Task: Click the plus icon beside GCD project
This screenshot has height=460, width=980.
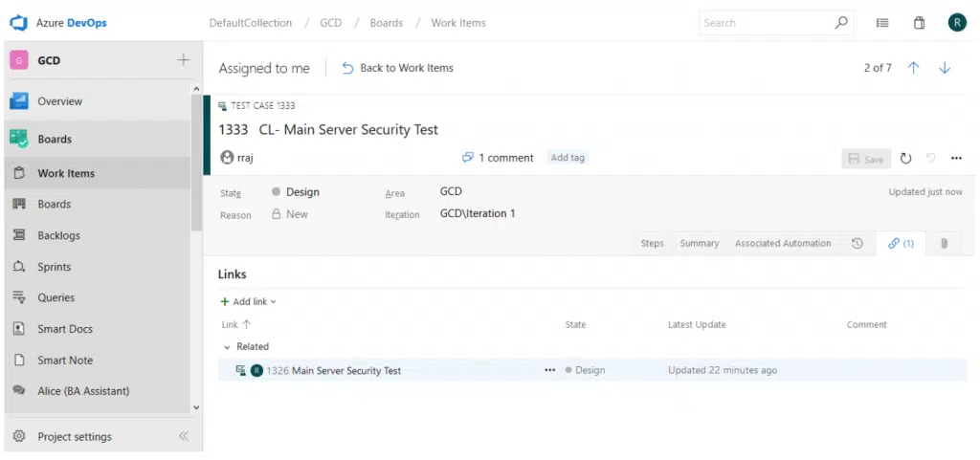Action: click(x=183, y=60)
